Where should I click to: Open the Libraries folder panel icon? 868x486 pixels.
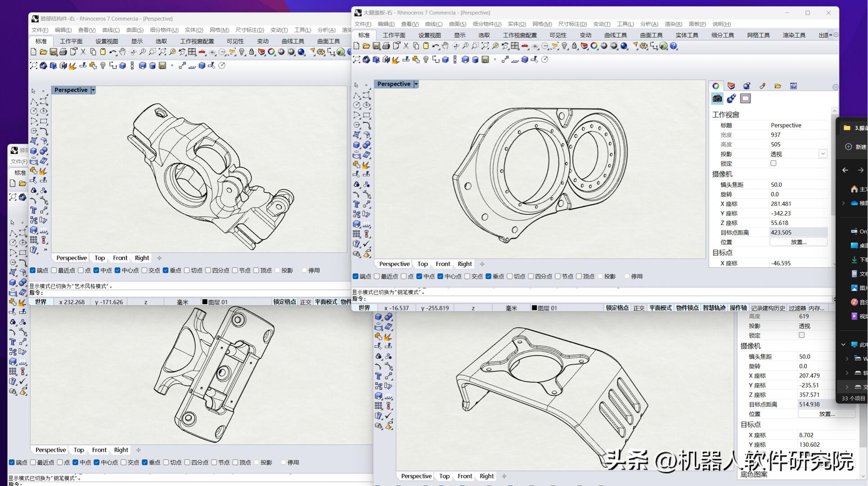778,86
